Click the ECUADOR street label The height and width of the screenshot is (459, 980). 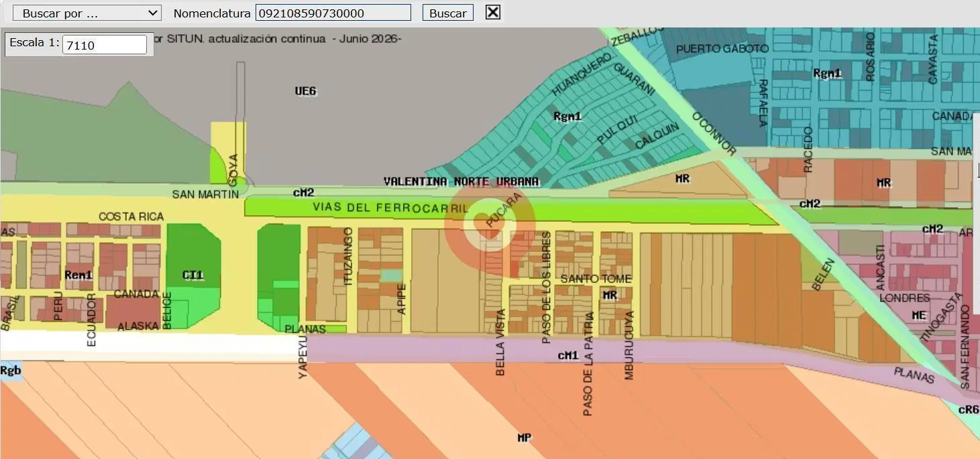click(x=91, y=320)
